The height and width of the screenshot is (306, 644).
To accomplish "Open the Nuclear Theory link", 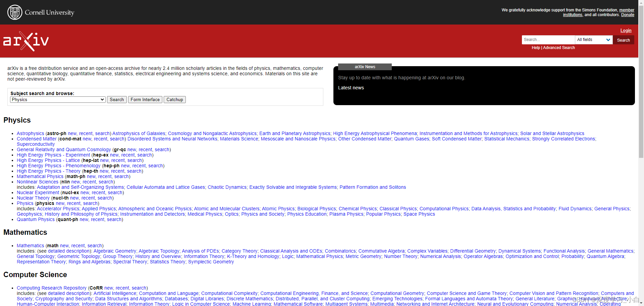I will (x=33, y=198).
